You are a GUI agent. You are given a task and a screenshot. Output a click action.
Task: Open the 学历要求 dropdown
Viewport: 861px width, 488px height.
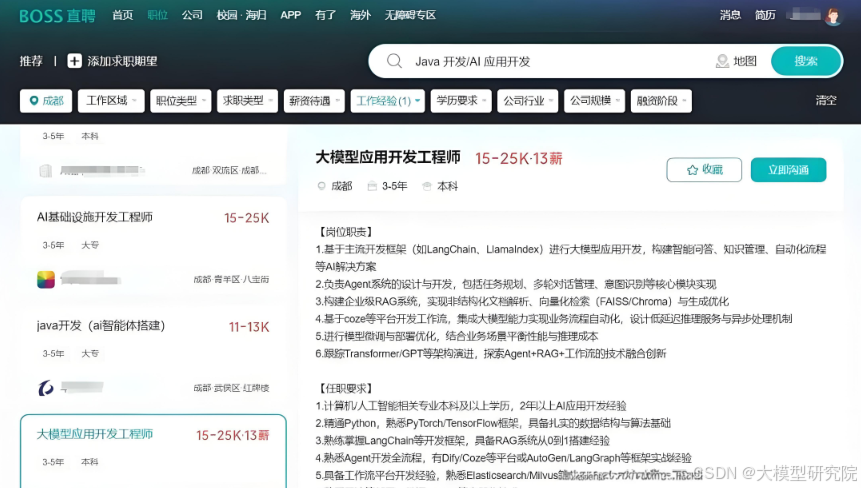[461, 100]
